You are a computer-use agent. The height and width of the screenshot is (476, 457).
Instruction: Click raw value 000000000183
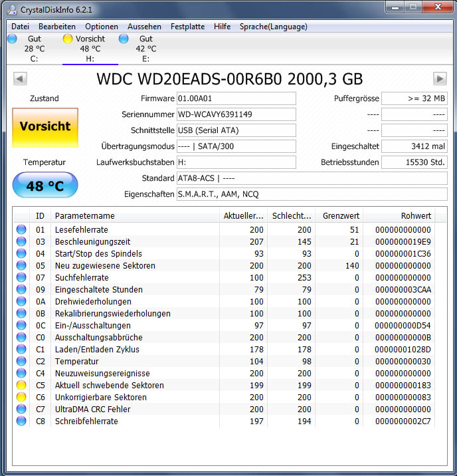[x=403, y=385]
